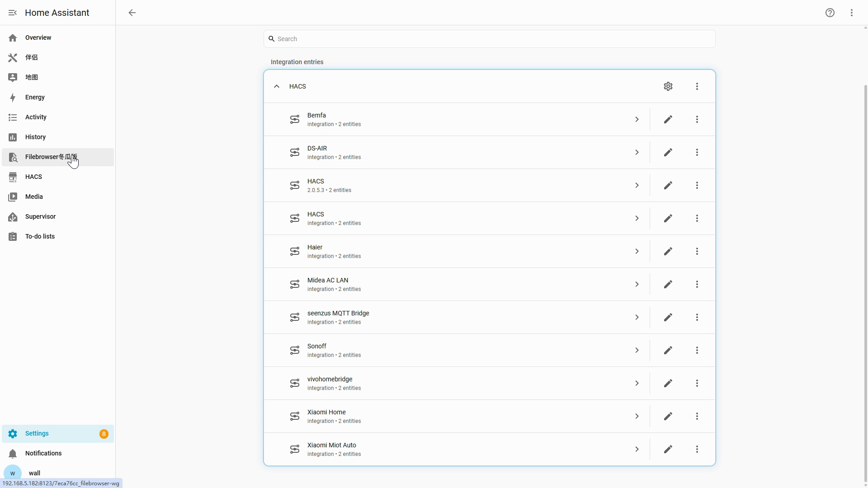Edit the seenzus MQTT Bridge entry
The image size is (868, 488).
(x=668, y=317)
